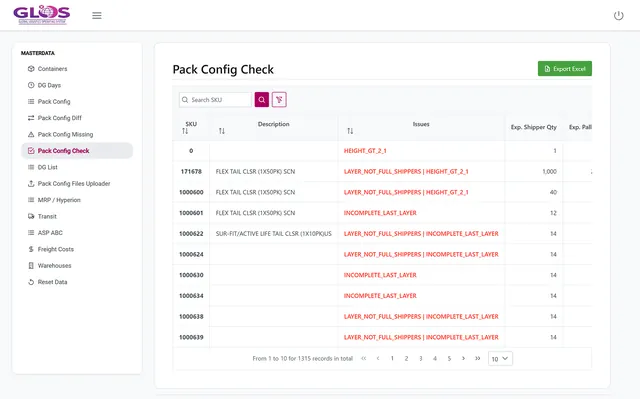The width and height of the screenshot is (640, 399).
Task: Sort by the Issues column arrows
Action: (350, 131)
